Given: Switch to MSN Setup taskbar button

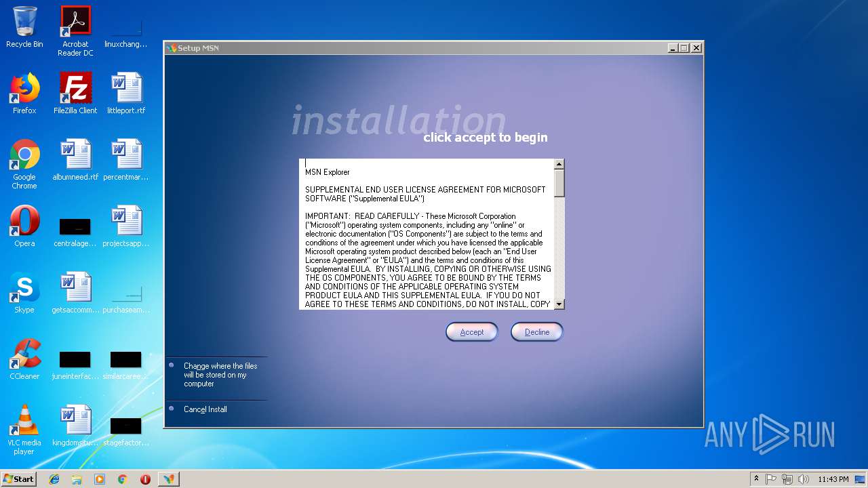Looking at the screenshot, I should 168,479.
